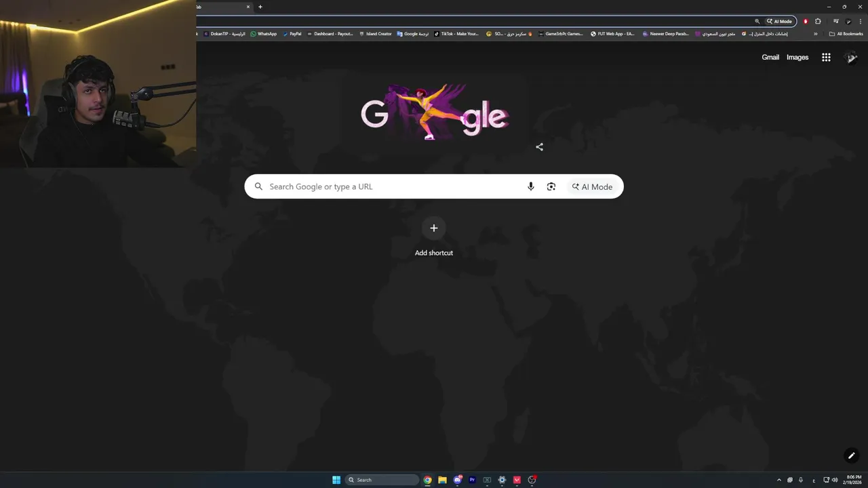Open FUT Web App bookmark
868x488 pixels.
pos(612,33)
